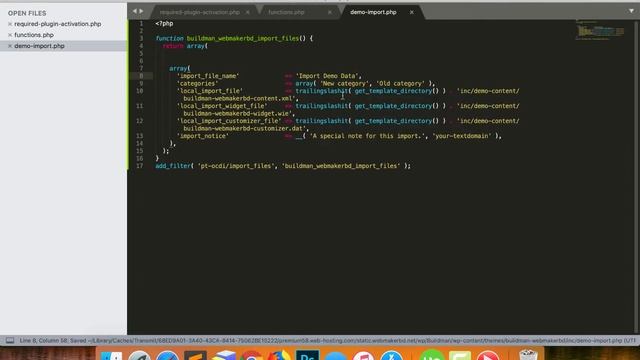640x360 pixels.
Task: Click the 'import_file_name' key text
Action: 208,76
